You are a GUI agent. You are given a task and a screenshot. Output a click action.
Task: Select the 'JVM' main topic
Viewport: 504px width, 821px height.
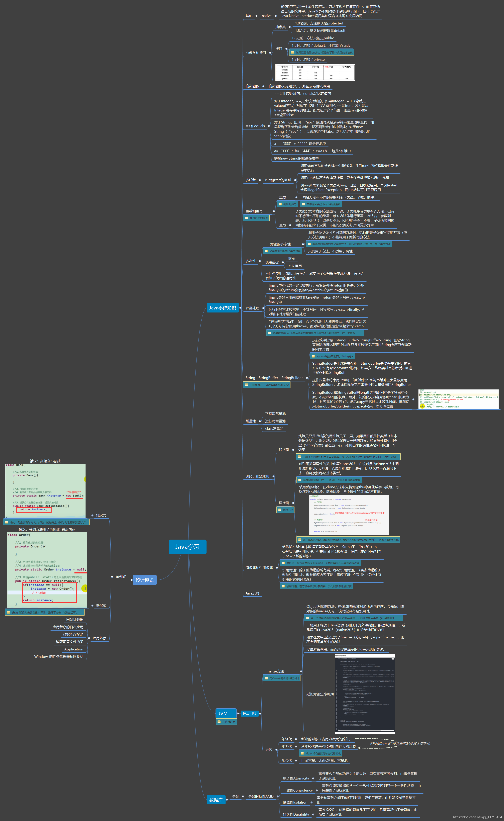(226, 713)
